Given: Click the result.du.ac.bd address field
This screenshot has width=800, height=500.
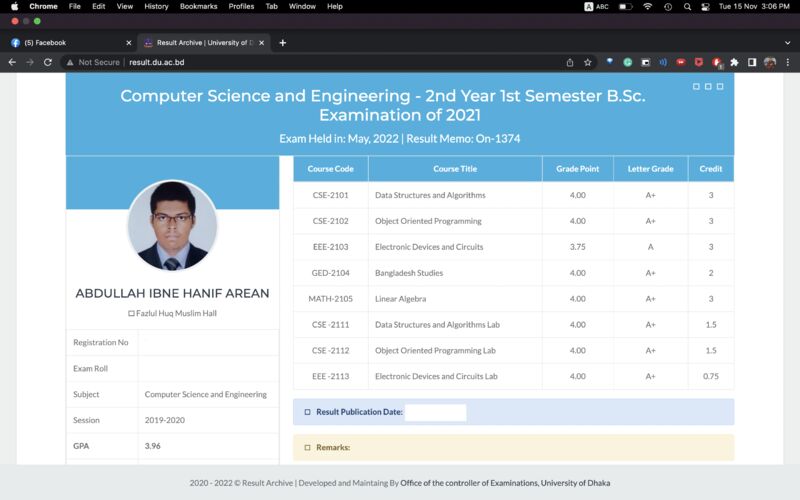Looking at the screenshot, I should tap(157, 62).
